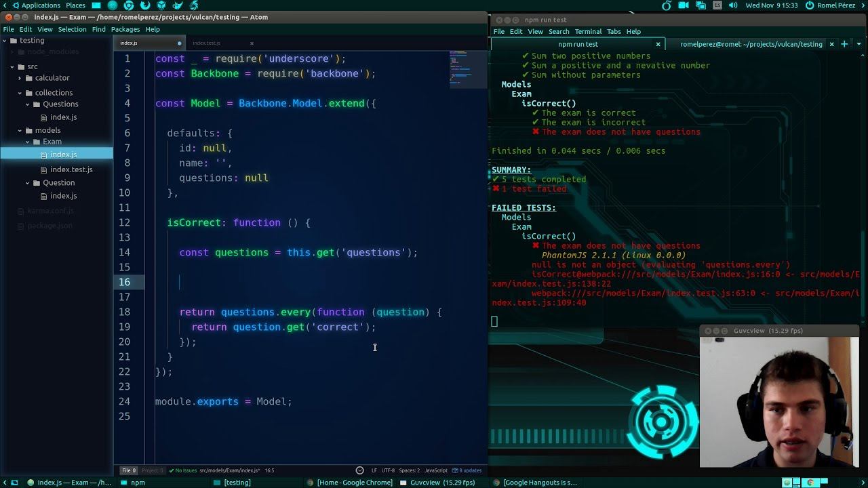The image size is (868, 488).
Task: Click the overlapping screens tray icon
Action: pyautogui.click(x=700, y=5)
